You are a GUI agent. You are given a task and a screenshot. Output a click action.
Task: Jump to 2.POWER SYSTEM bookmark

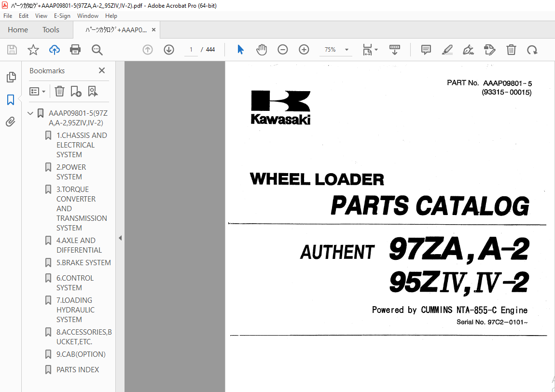(71, 172)
